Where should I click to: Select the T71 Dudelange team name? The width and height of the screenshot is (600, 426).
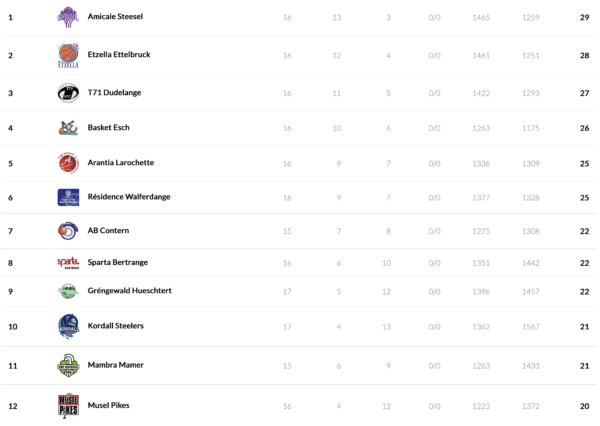(113, 93)
